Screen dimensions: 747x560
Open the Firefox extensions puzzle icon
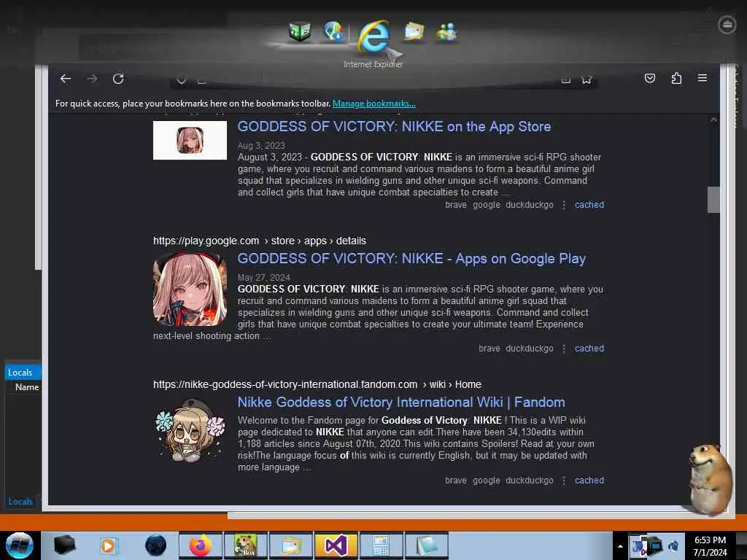coord(676,78)
